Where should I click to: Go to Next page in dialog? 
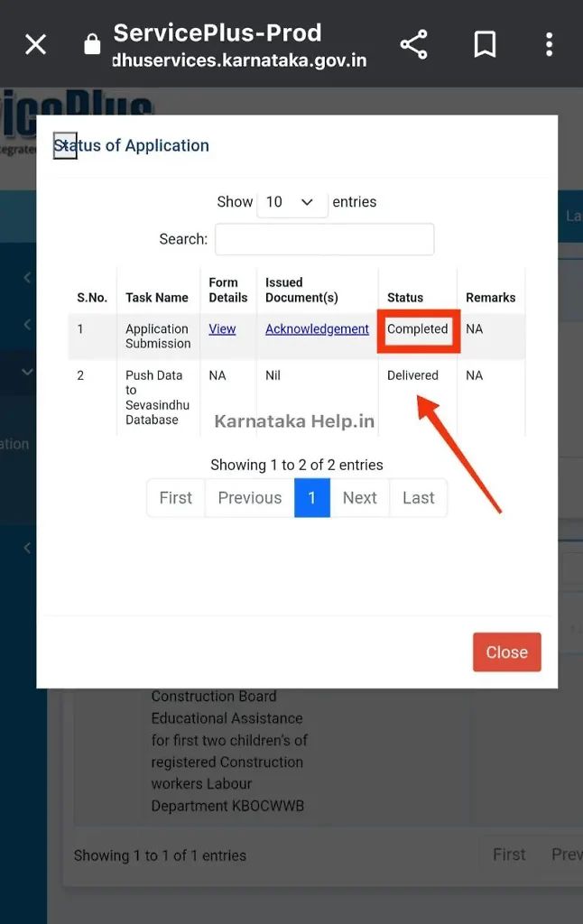click(x=359, y=498)
